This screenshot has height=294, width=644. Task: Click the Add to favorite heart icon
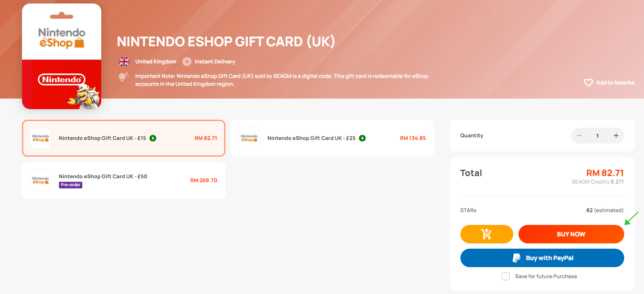click(x=588, y=83)
